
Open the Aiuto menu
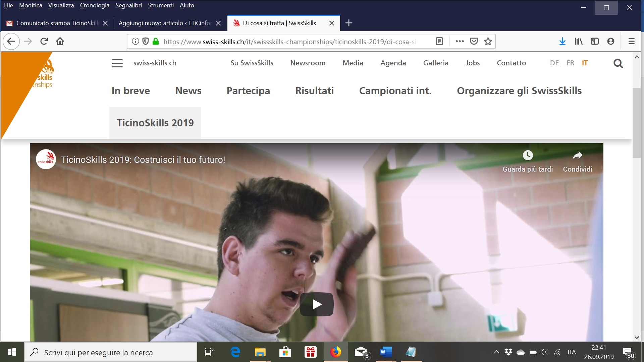point(187,5)
